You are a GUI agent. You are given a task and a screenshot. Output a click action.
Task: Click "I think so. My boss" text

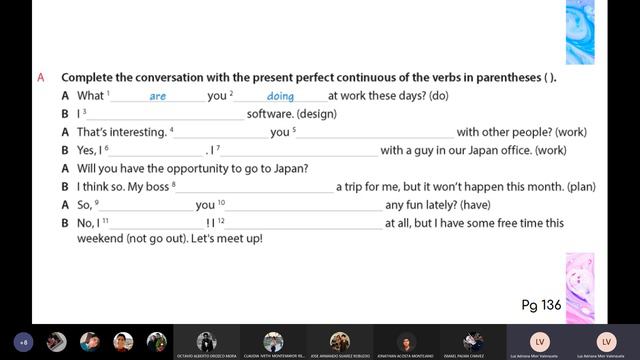coord(123,187)
